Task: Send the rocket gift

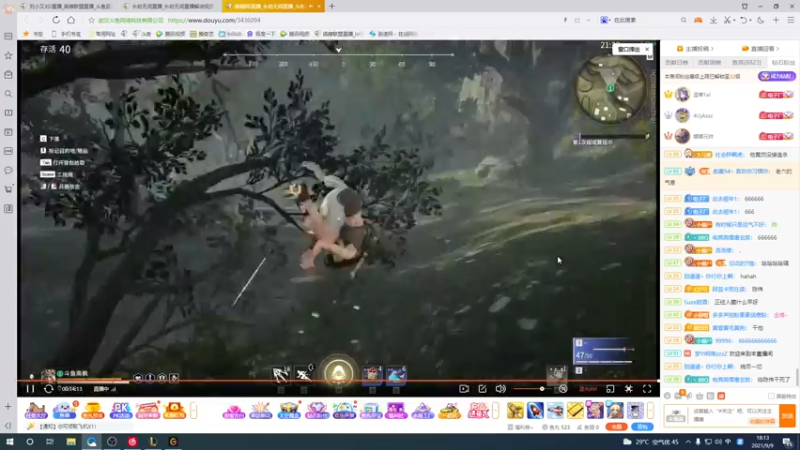Action: 535,410
